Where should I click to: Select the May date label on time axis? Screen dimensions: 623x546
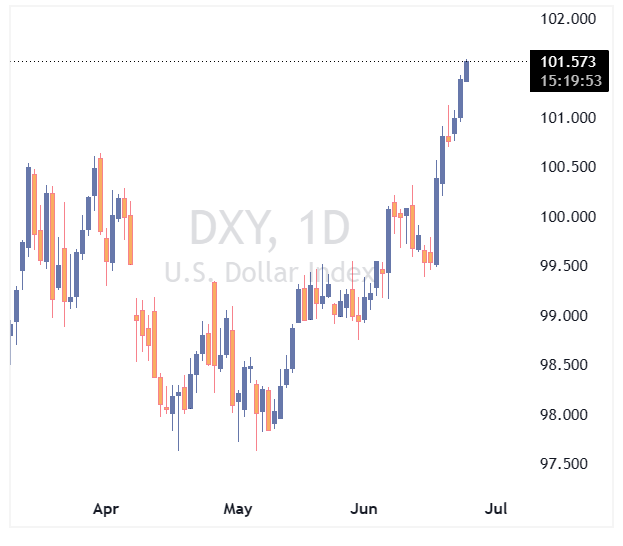click(x=238, y=509)
